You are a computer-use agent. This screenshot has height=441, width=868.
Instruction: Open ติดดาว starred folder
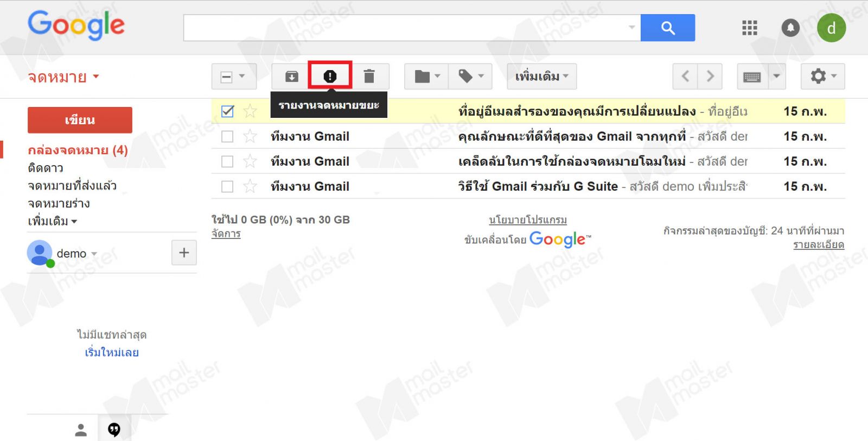click(x=46, y=168)
